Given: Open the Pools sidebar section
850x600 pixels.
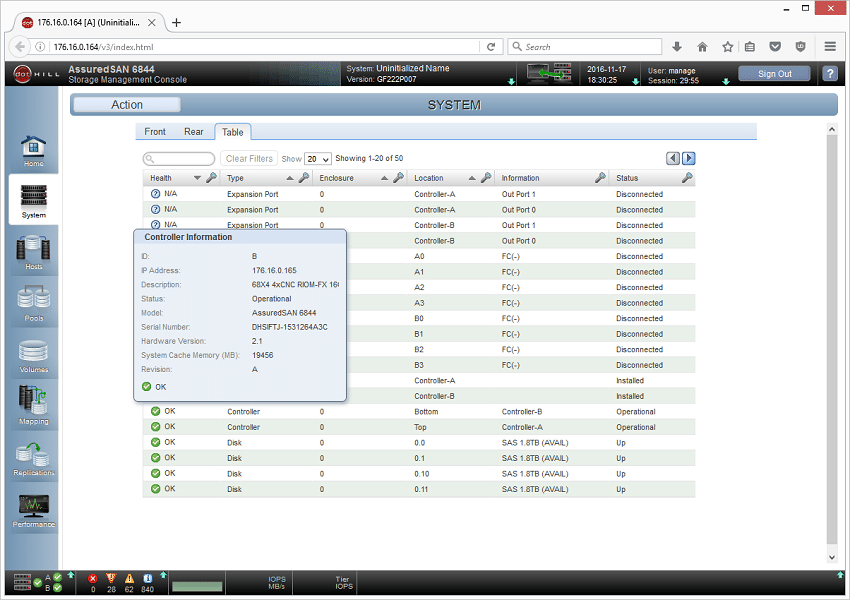Looking at the screenshot, I should [x=33, y=304].
